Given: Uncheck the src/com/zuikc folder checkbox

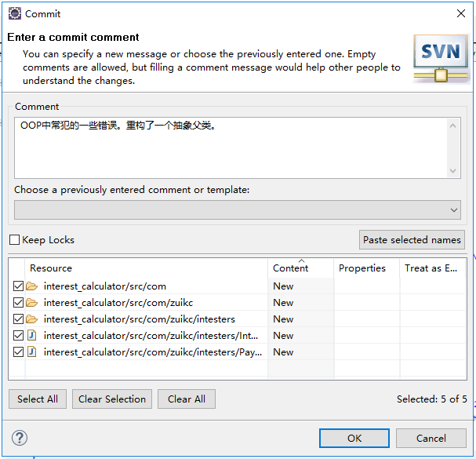Looking at the screenshot, I should [19, 303].
